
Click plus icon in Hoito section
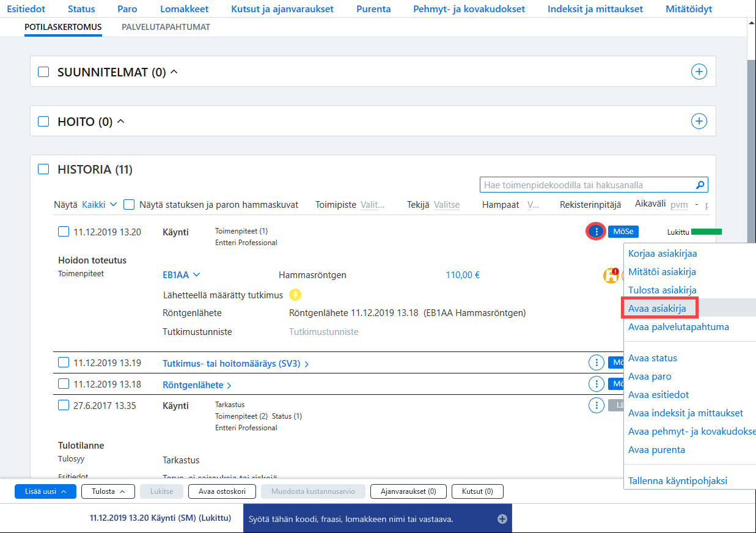point(699,121)
